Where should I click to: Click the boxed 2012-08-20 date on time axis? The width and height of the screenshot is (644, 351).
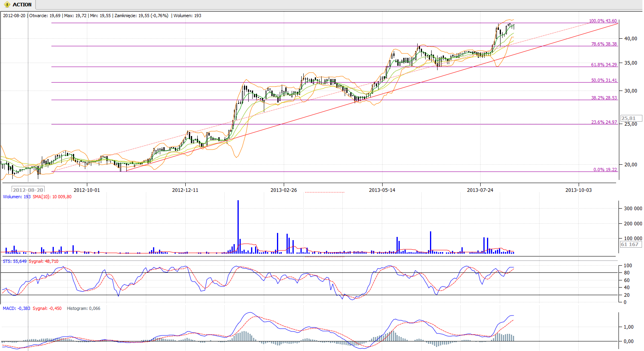click(28, 190)
